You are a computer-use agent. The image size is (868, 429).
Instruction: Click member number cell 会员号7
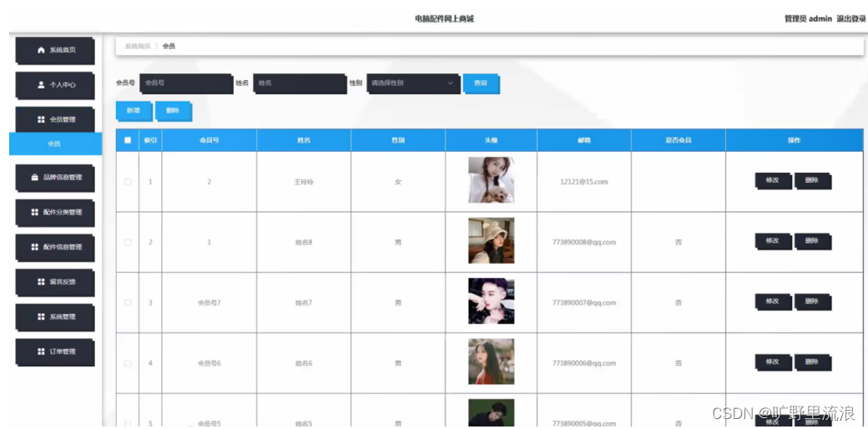209,303
